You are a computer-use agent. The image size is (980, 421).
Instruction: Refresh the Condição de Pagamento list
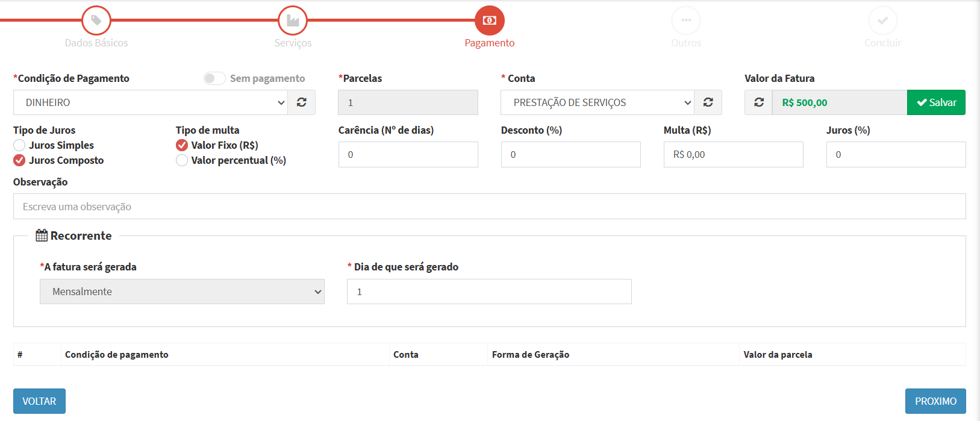point(302,102)
